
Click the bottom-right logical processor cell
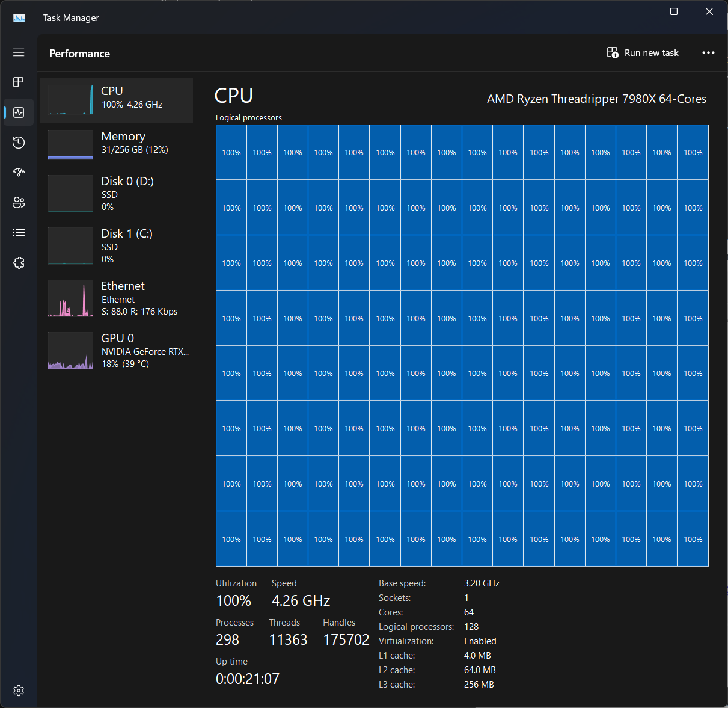[693, 539]
